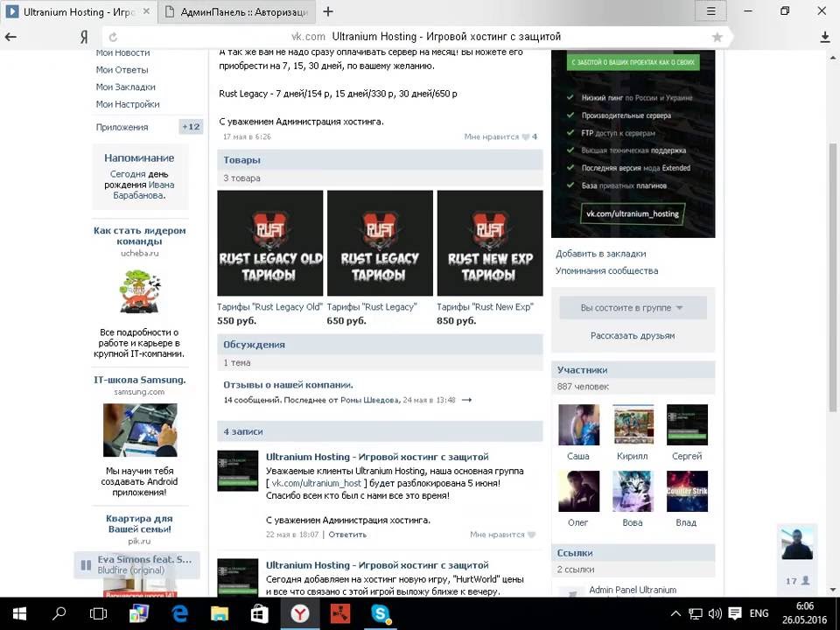Bookmark page with the star icon

pos(717,37)
